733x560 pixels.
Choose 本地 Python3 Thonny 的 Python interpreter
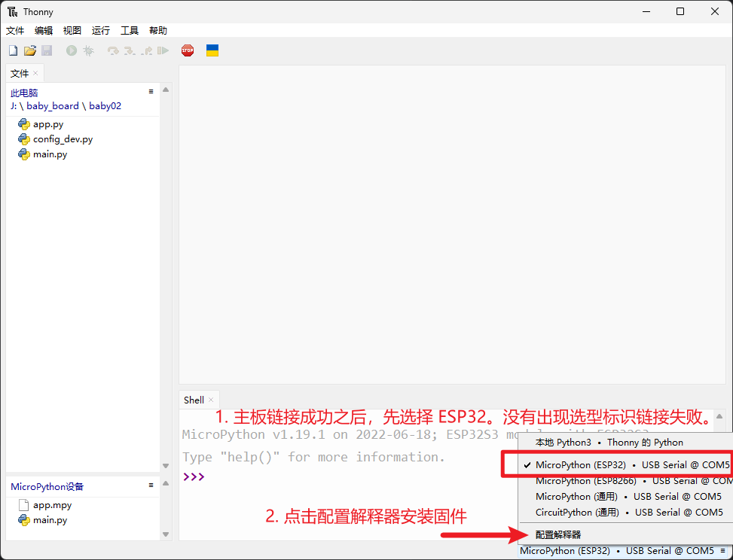tap(609, 443)
